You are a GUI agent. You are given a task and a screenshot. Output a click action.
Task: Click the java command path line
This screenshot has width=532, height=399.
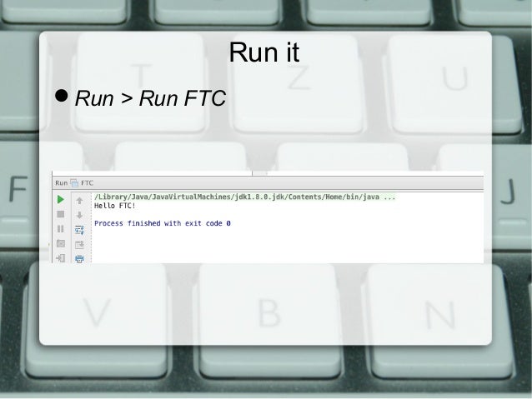tap(245, 197)
